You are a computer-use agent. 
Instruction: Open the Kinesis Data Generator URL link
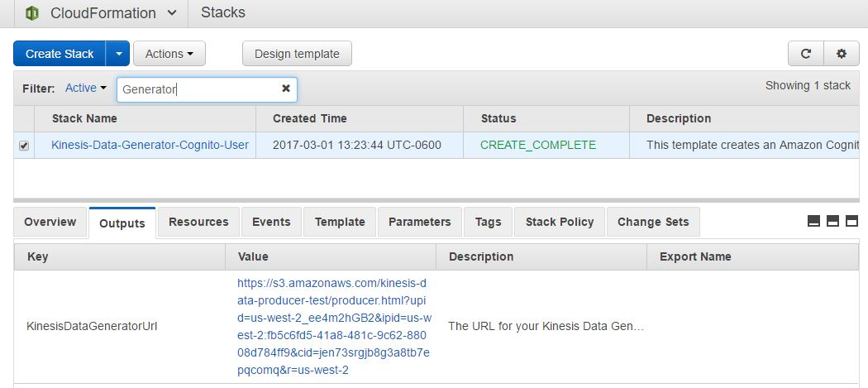(334, 327)
